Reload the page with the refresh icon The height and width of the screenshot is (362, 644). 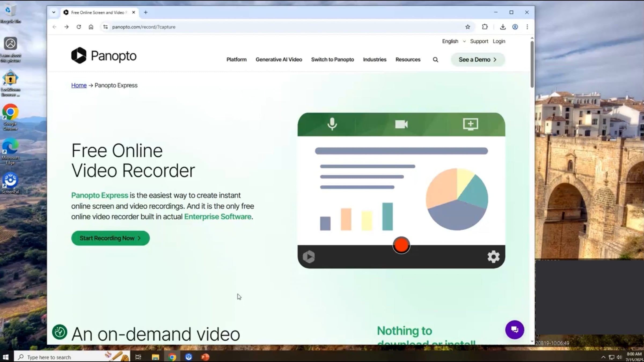[79, 27]
